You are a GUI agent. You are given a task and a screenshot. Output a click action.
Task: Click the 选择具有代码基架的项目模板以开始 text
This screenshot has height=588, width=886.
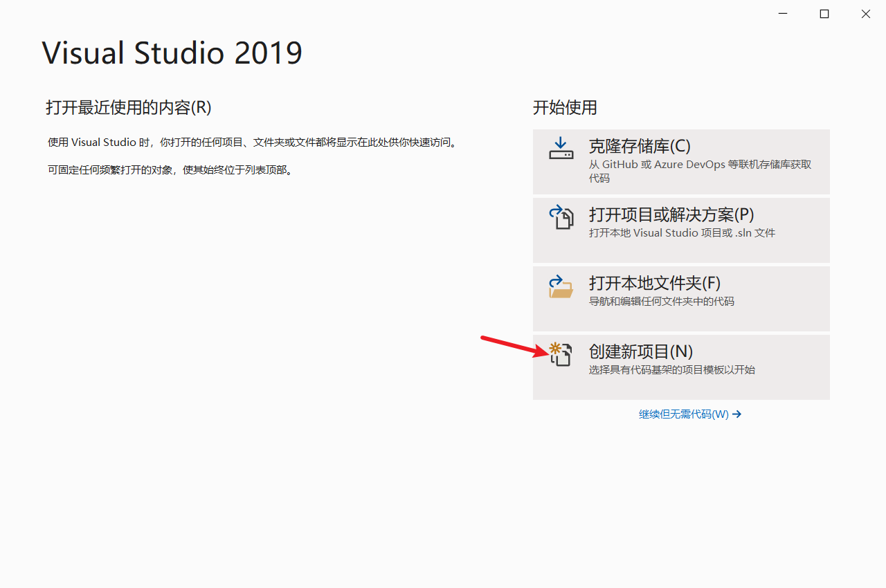pyautogui.click(x=672, y=370)
